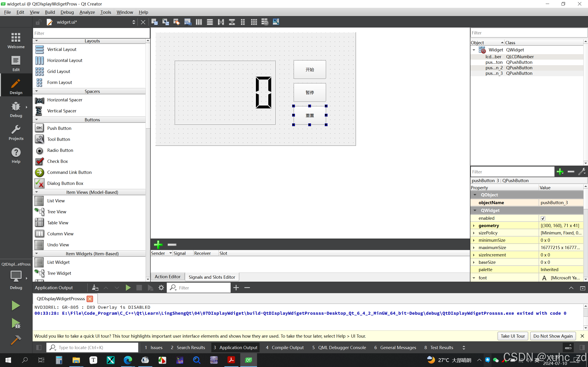Open the widget.ui file selector dropdown
Image resolution: width=588 pixels, height=367 pixels.
[x=133, y=22]
